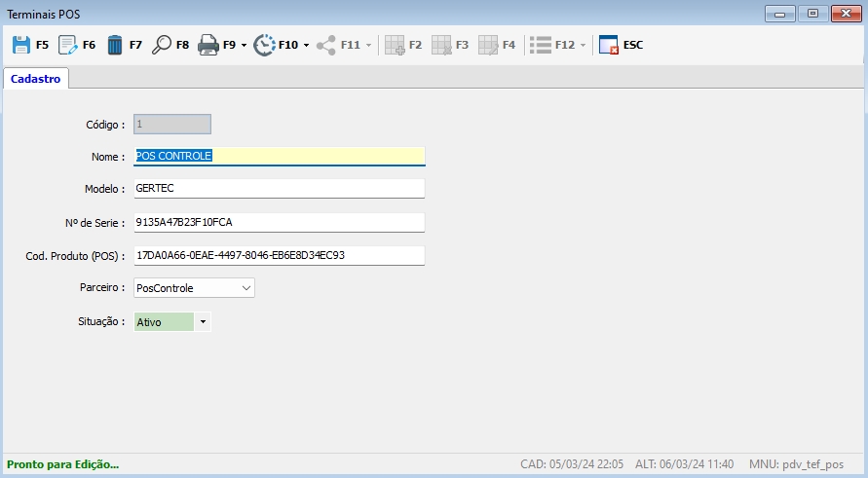The height and width of the screenshot is (478, 868).
Task: Open Search with the F8 magnifier icon
Action: coord(162,45)
